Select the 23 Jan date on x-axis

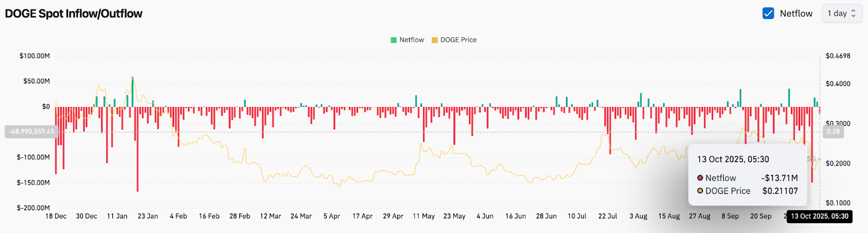tap(148, 216)
